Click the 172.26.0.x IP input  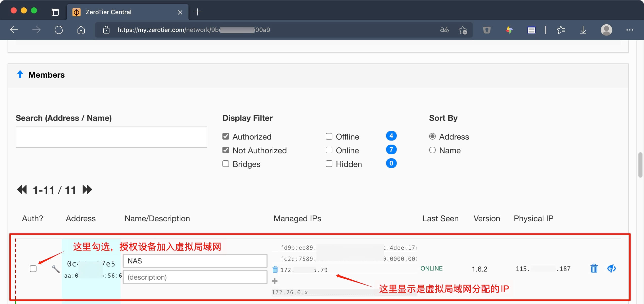[x=344, y=292]
